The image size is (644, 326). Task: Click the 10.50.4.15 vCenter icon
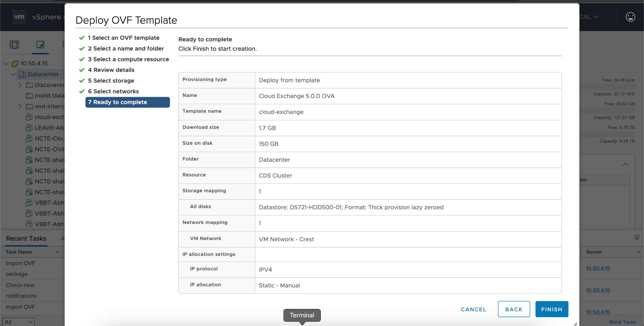pos(15,64)
